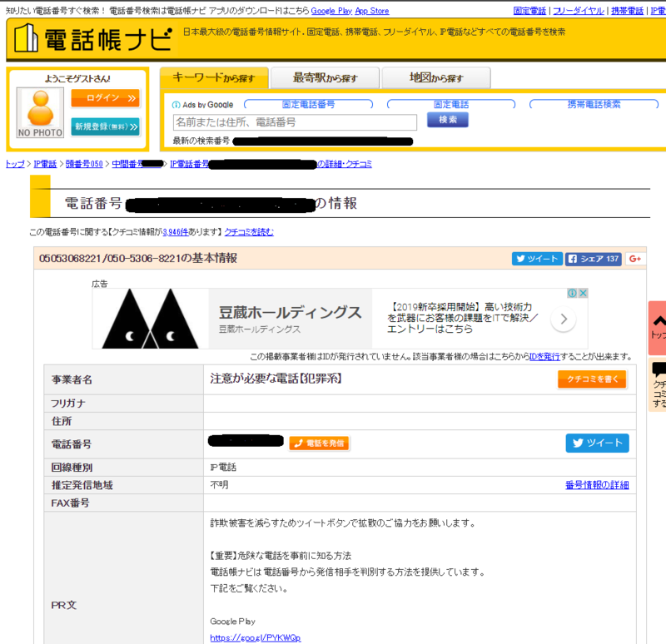Image resolution: width=666 pixels, height=644 pixels.
Task: Click the Facebook シェア 137 button
Action: [x=594, y=259]
